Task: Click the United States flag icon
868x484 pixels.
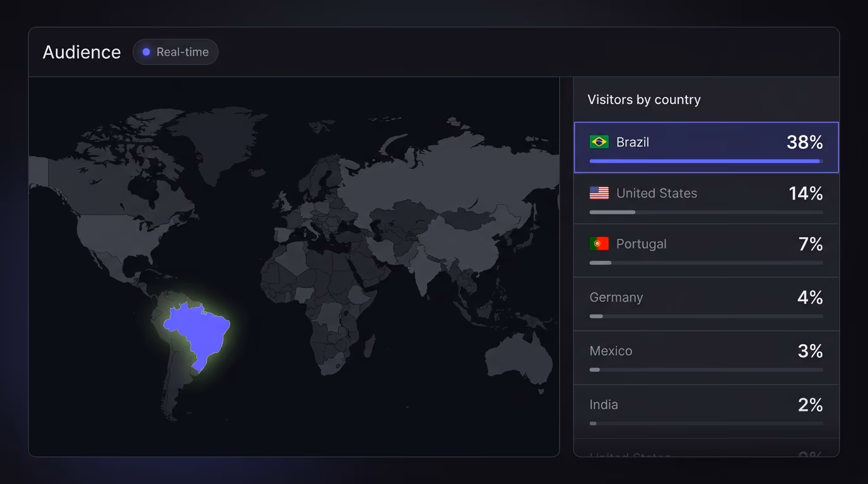Action: coord(599,193)
